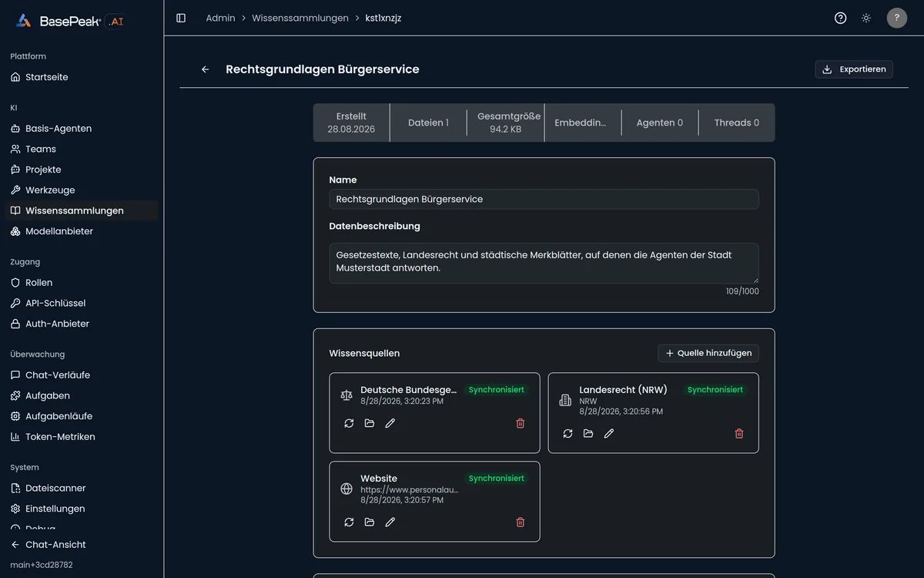Click Synchronisiert badge on Bundesgesetze card
Image resolution: width=924 pixels, height=578 pixels.
click(497, 390)
